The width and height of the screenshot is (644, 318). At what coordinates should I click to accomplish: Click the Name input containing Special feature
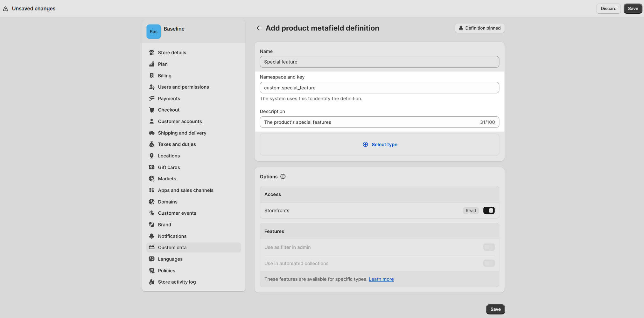(379, 62)
